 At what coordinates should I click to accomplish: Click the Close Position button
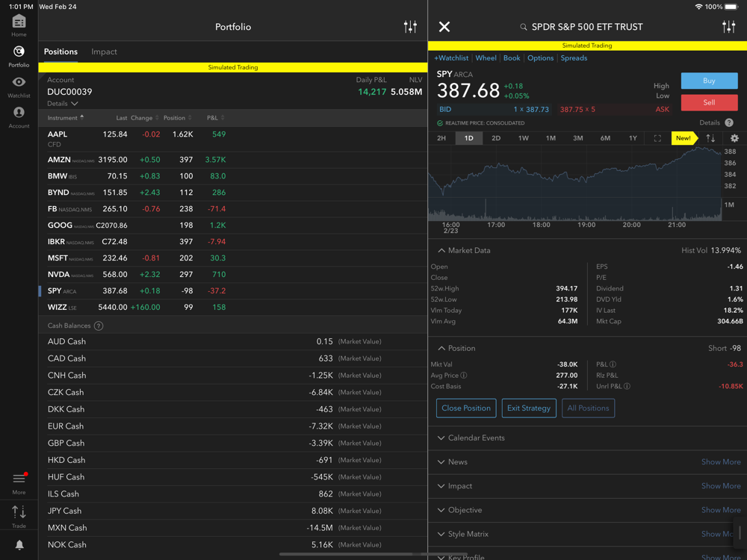[x=465, y=408]
